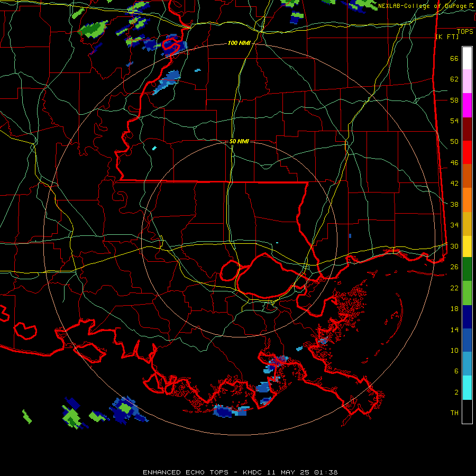Click the light pink legend swatch
This screenshot has height=476, width=476.
pos(467,81)
